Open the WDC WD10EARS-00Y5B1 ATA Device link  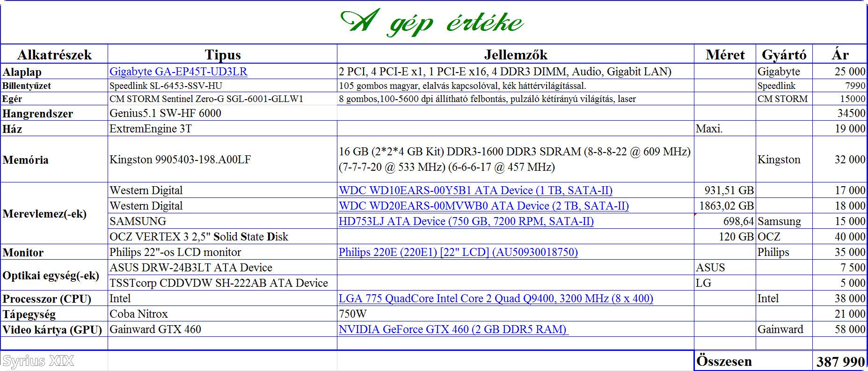click(x=475, y=190)
